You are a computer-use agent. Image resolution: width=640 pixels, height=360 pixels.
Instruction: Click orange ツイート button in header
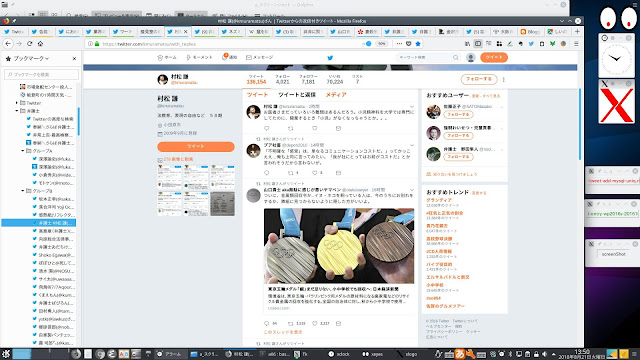494,58
